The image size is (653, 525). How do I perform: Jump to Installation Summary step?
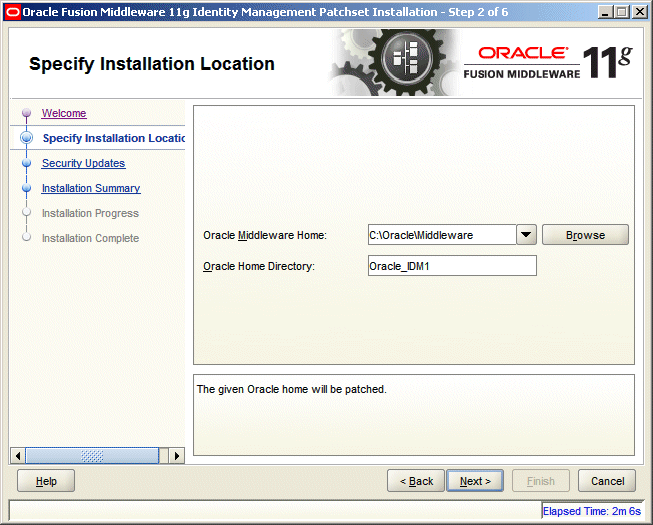click(91, 188)
